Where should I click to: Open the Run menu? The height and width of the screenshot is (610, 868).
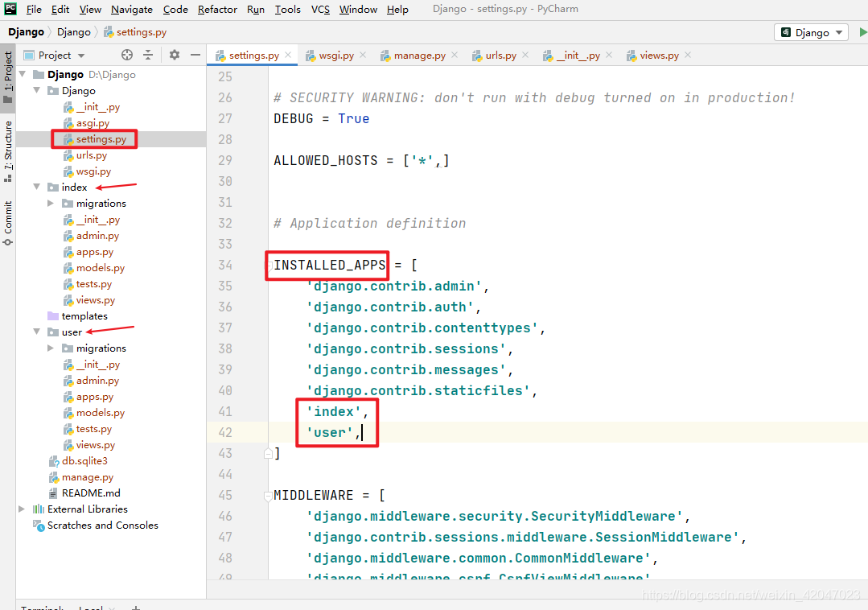coord(256,10)
